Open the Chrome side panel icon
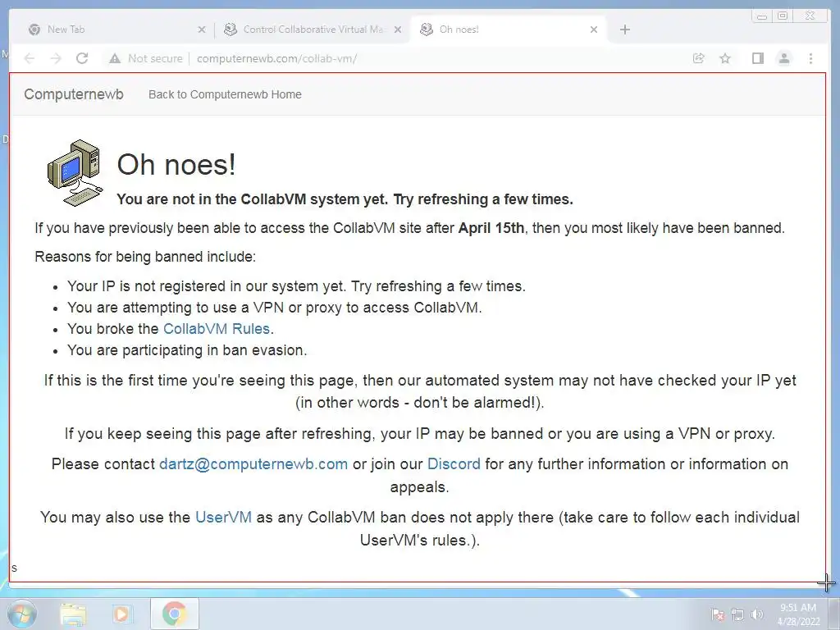The width and height of the screenshot is (840, 630). [757, 58]
